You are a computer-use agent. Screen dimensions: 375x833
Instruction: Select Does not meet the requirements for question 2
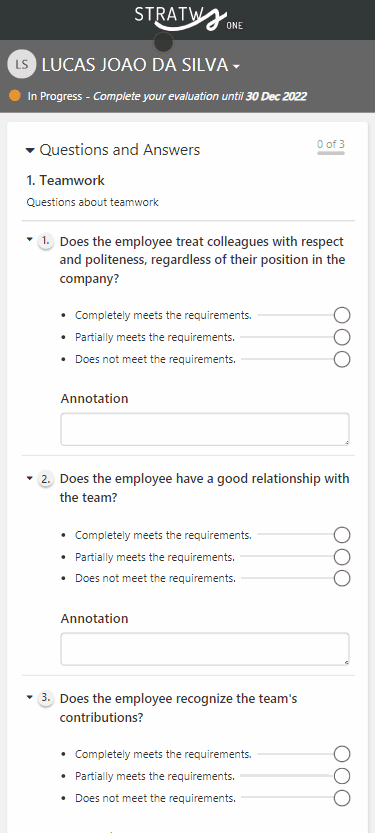(x=342, y=578)
